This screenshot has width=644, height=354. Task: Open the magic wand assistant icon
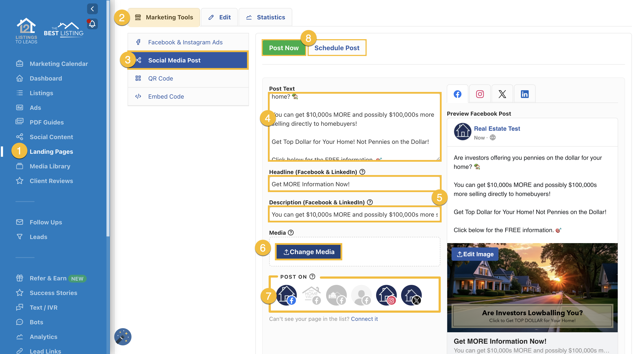pyautogui.click(x=123, y=337)
